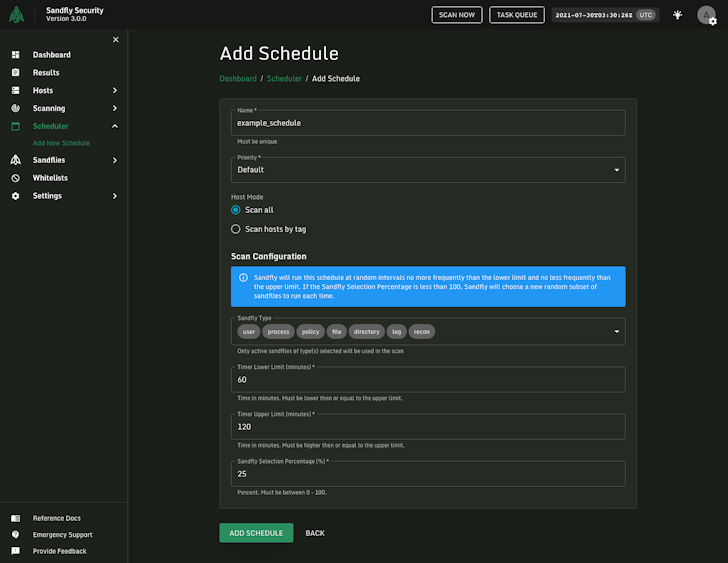Screen dimensions: 728x563
Task: Click the user sandfly type chip
Action: 248,331
